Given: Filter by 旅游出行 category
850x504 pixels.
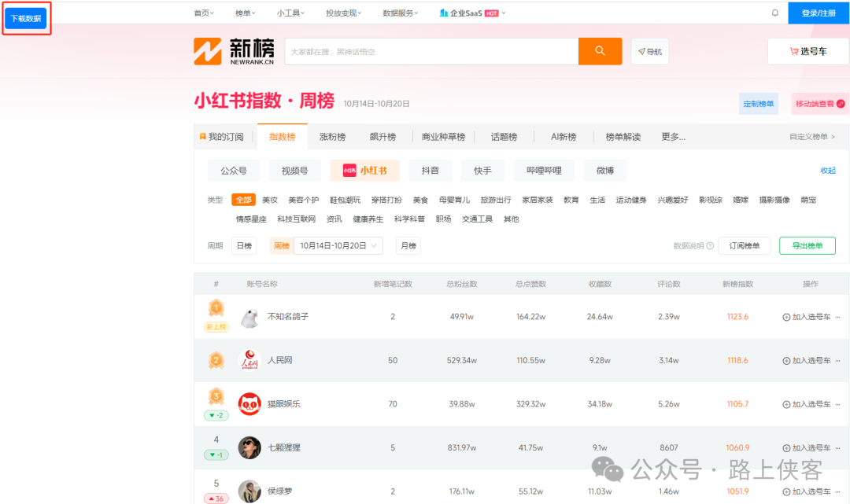Looking at the screenshot, I should click(x=496, y=200).
